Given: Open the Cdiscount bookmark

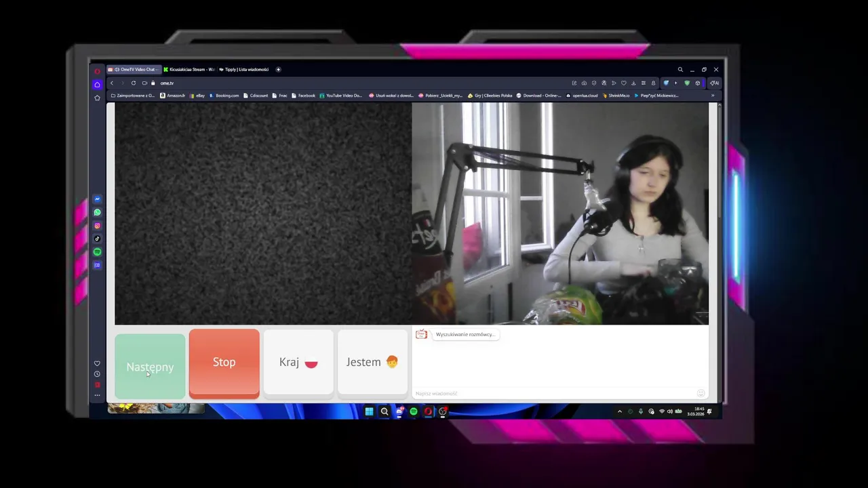Looking at the screenshot, I should pyautogui.click(x=256, y=96).
